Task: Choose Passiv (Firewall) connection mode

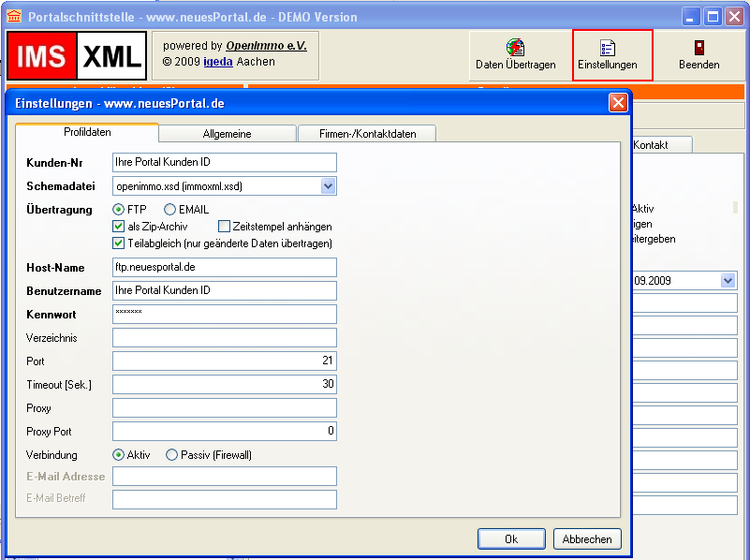Action: [x=171, y=455]
